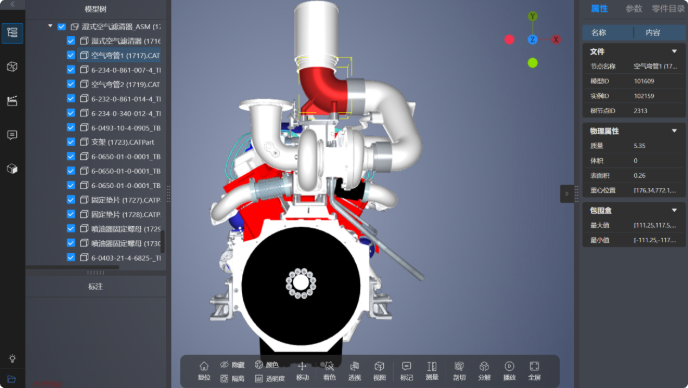Start the animation play button
This screenshot has height=388, width=688.
[509, 371]
